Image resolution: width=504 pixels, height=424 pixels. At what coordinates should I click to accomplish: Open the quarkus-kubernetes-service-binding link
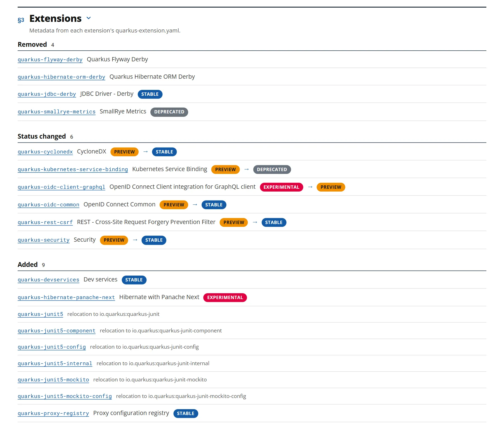pyautogui.click(x=73, y=169)
